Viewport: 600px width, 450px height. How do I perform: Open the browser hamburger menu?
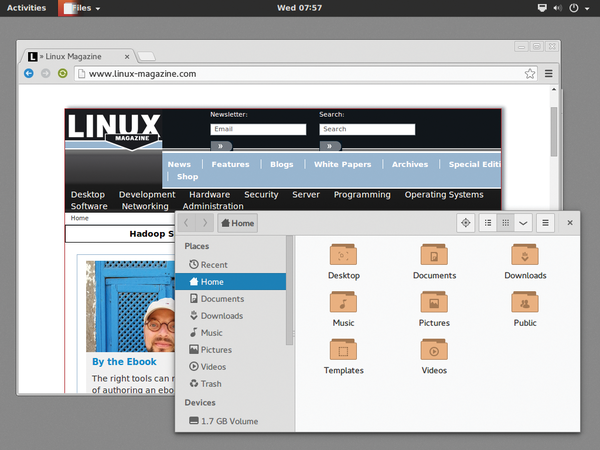coord(548,73)
